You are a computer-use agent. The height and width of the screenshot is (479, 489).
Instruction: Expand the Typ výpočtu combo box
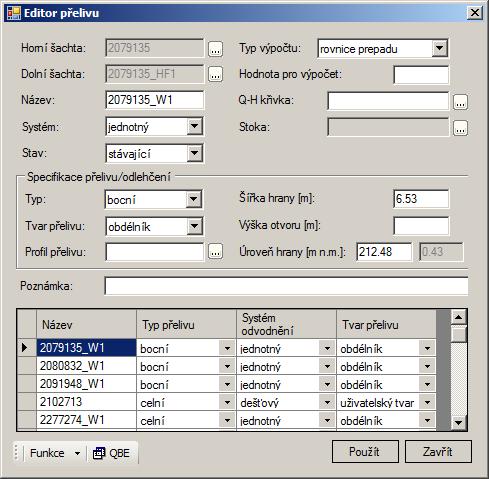coord(439,48)
